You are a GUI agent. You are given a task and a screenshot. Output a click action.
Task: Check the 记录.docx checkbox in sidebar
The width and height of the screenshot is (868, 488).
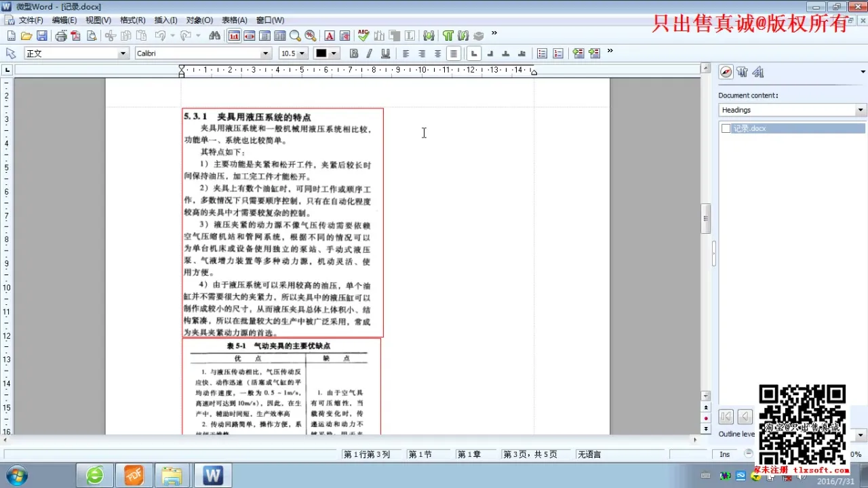coord(727,128)
